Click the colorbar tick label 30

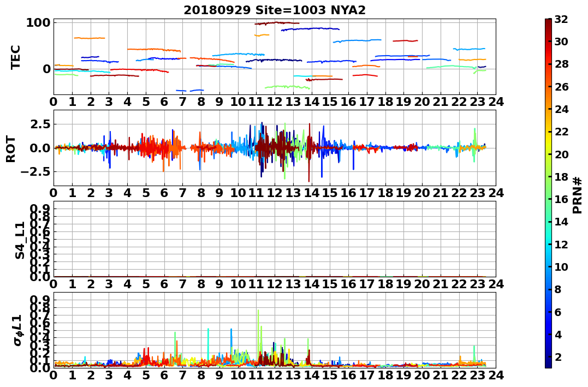(x=561, y=41)
